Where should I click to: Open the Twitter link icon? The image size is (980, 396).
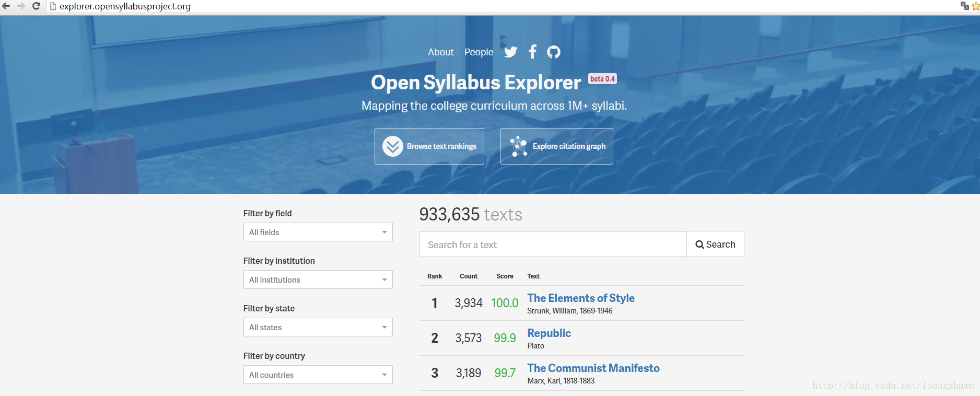(511, 52)
